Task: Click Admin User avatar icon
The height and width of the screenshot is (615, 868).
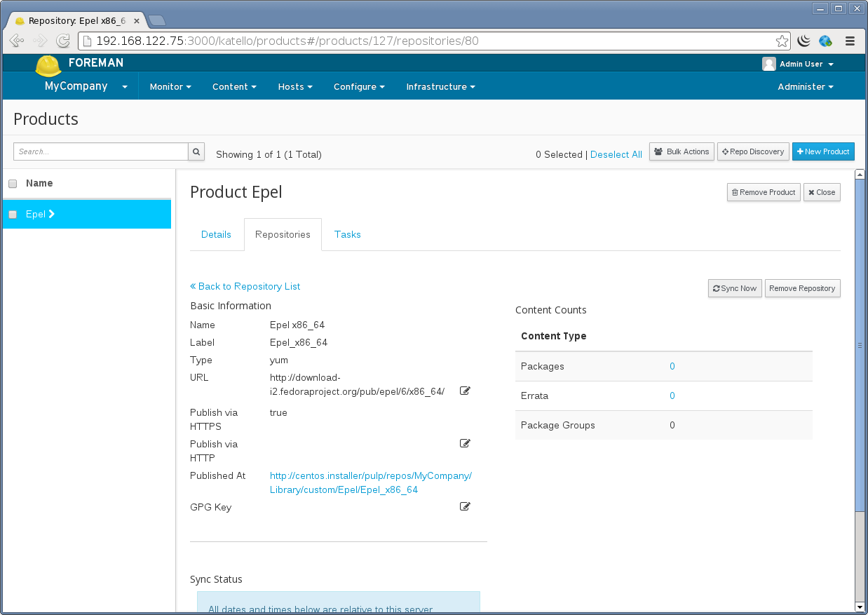Action: 769,64
